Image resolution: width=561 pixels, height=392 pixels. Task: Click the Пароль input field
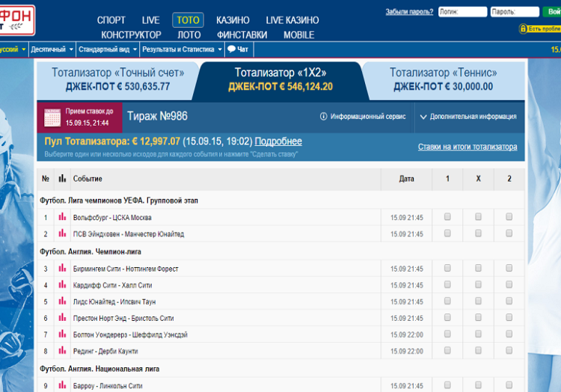[515, 12]
